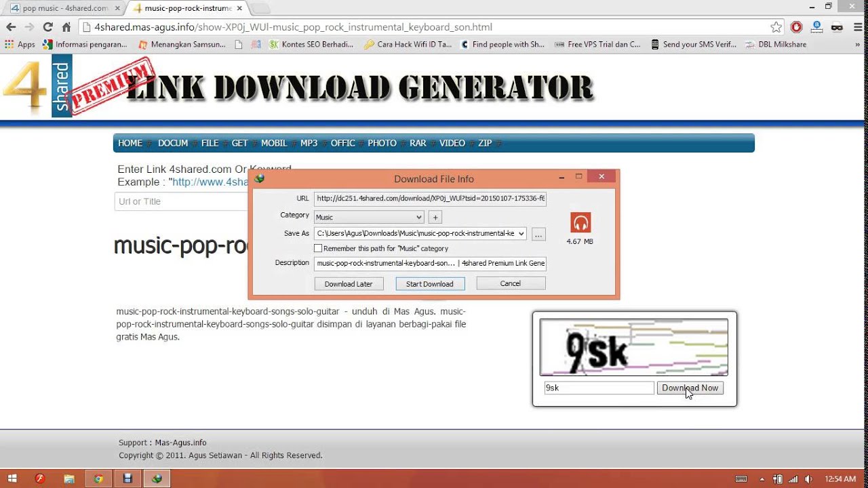Open the HOME menu item
The image size is (868, 488).
point(130,143)
